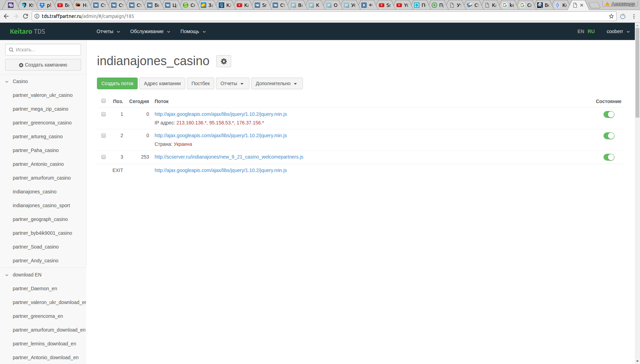
Task: Open the cooberr user dropdown
Action: 618,31
